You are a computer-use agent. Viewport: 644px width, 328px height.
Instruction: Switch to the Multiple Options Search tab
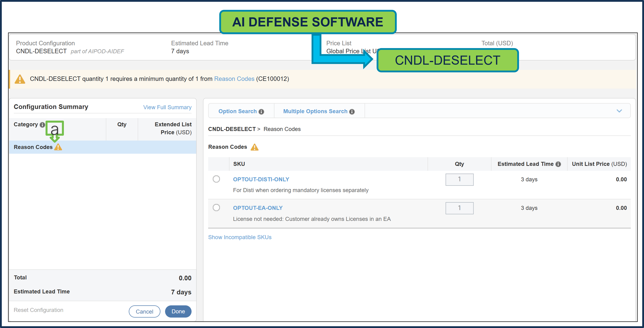pyautogui.click(x=315, y=111)
